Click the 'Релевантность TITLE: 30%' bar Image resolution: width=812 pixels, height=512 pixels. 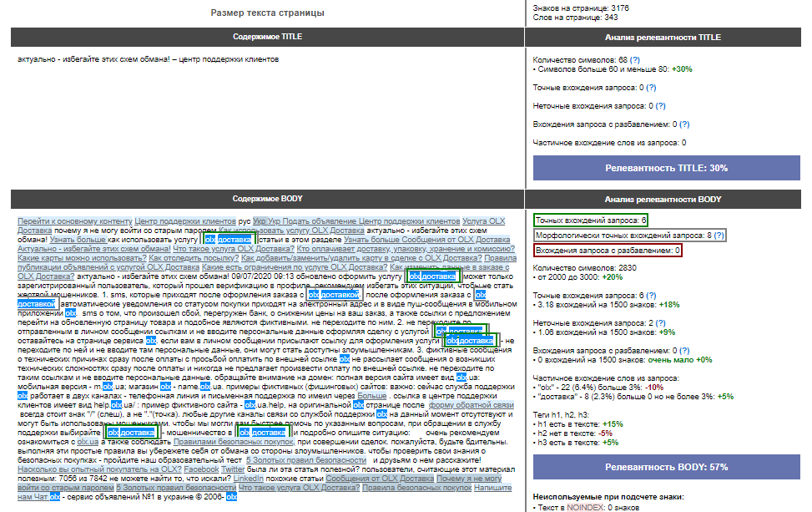tap(667, 169)
